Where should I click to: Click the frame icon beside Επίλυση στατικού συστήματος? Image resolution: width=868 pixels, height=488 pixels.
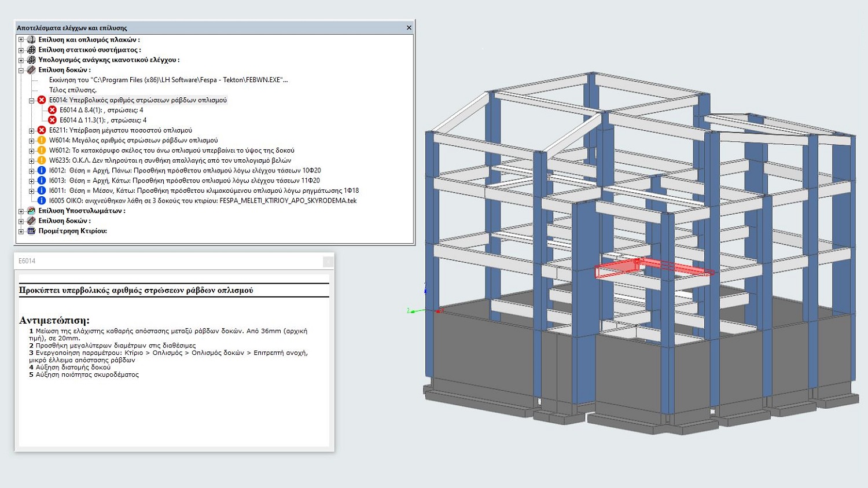coord(31,50)
